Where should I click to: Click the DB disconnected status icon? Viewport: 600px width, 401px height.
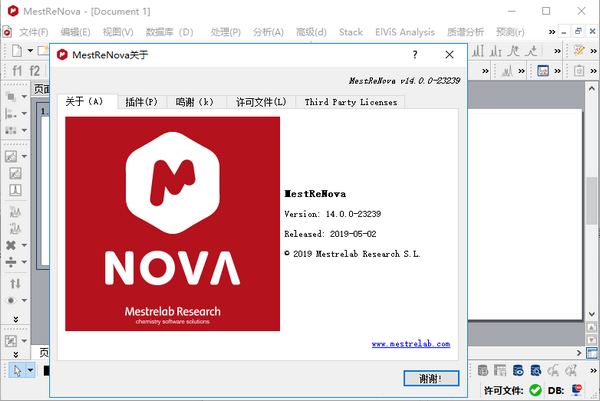pyautogui.click(x=577, y=390)
